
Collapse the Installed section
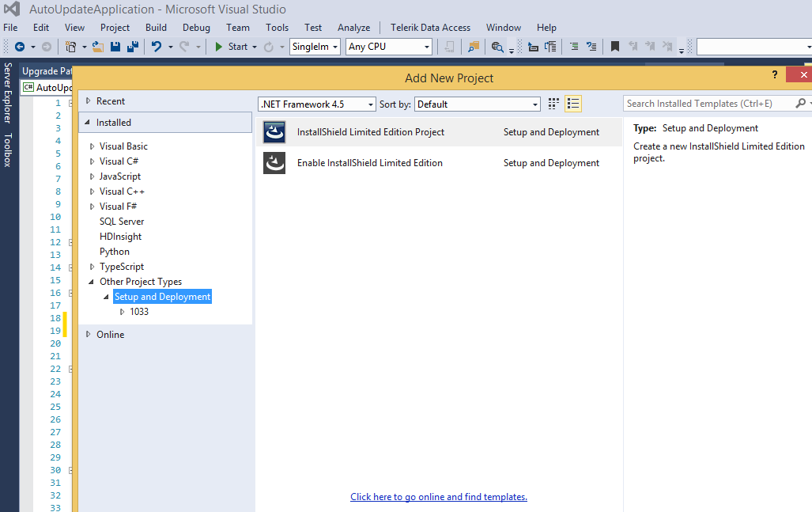point(88,123)
